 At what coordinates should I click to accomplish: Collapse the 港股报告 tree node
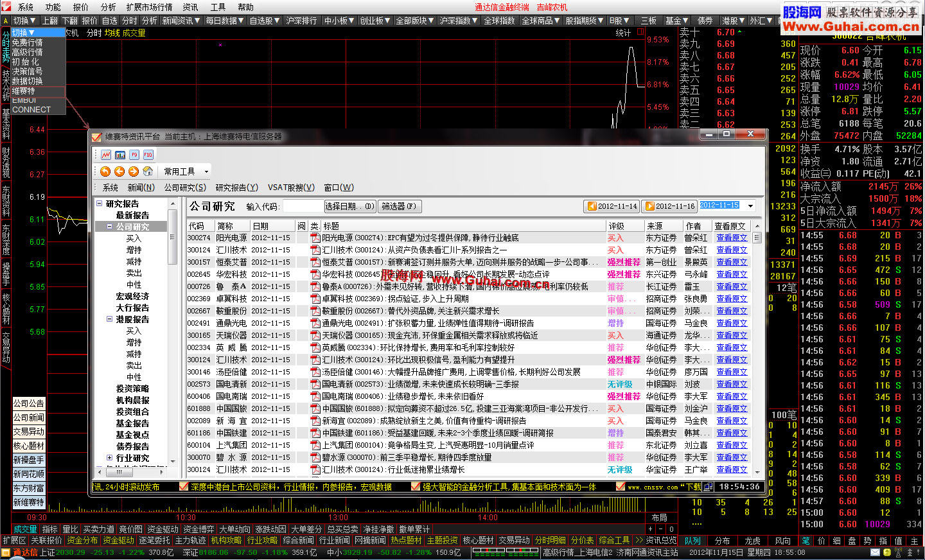(x=110, y=319)
